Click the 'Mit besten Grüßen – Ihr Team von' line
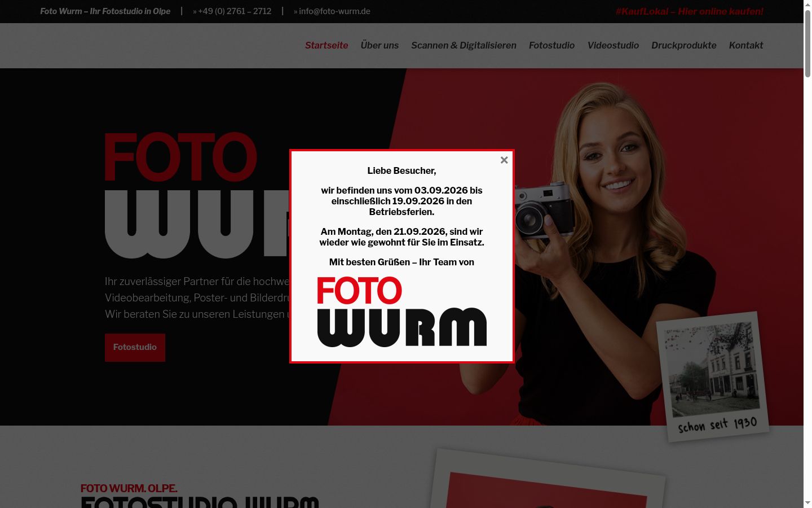This screenshot has width=812, height=508. [401, 262]
